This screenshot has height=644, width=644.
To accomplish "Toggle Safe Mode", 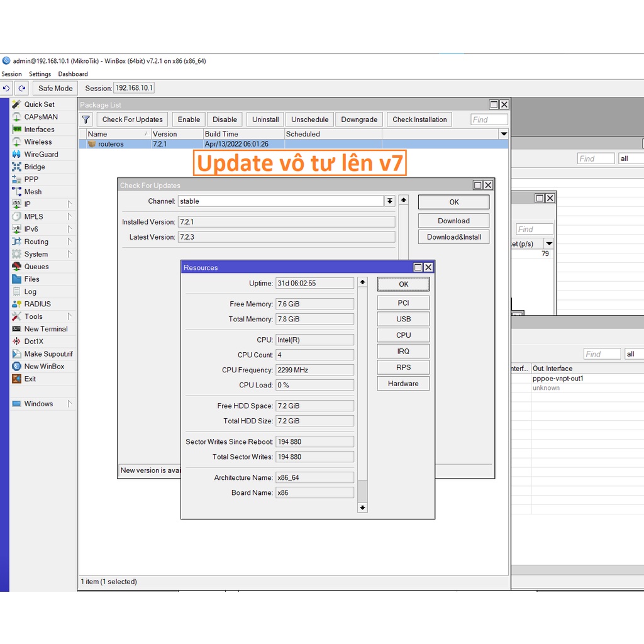I will click(55, 88).
